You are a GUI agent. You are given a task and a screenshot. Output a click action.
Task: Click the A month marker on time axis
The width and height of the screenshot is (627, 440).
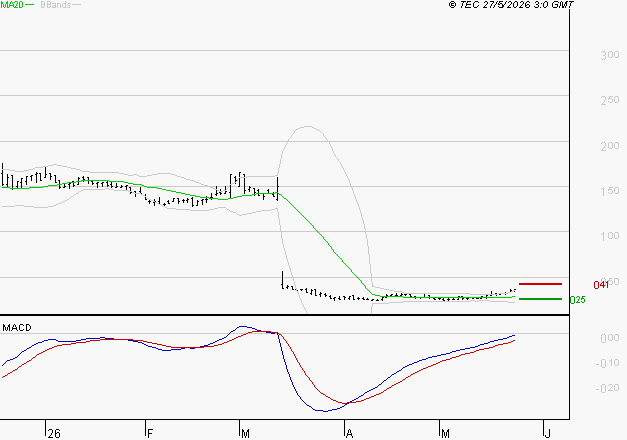349,434
